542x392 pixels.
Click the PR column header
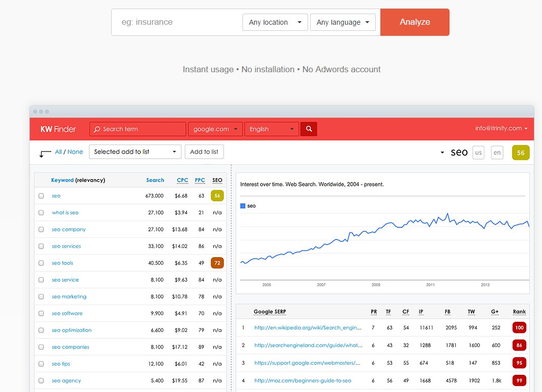(x=374, y=312)
